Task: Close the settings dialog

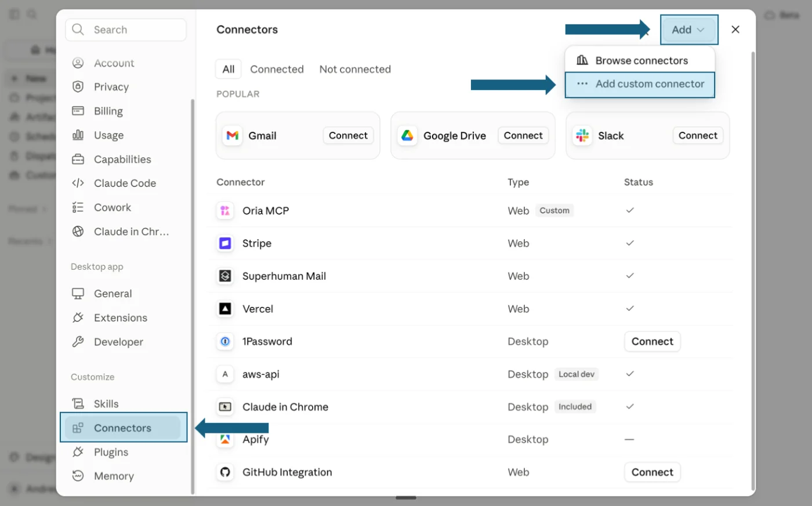Action: [735, 30]
